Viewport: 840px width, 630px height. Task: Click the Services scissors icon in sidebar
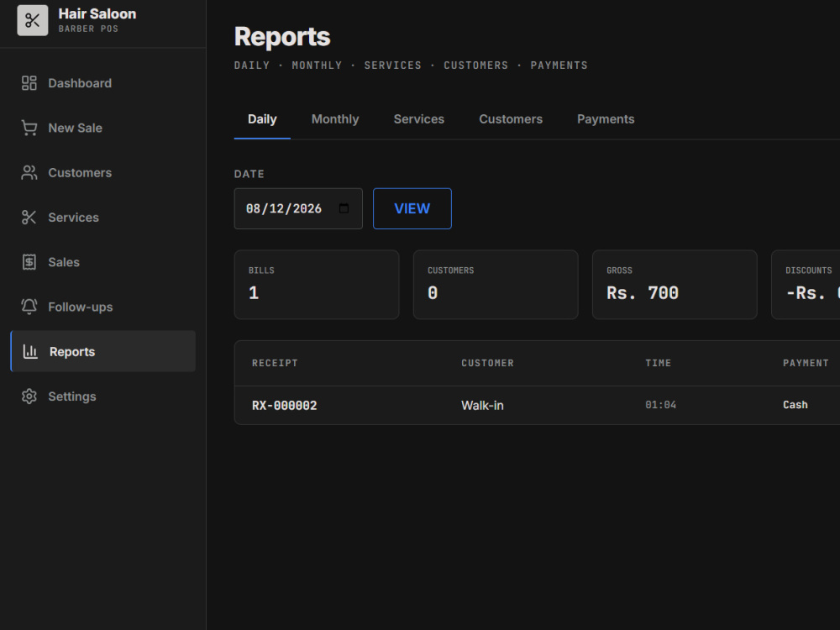pos(29,218)
